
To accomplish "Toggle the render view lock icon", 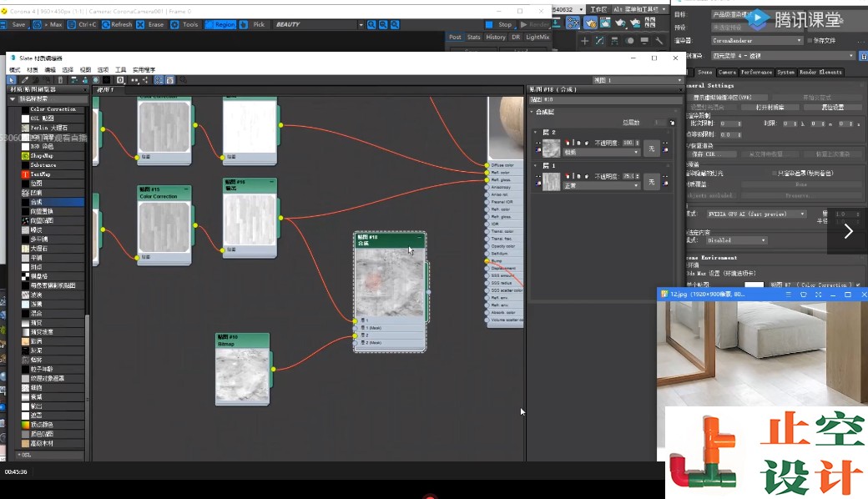I will pyautogui.click(x=863, y=56).
